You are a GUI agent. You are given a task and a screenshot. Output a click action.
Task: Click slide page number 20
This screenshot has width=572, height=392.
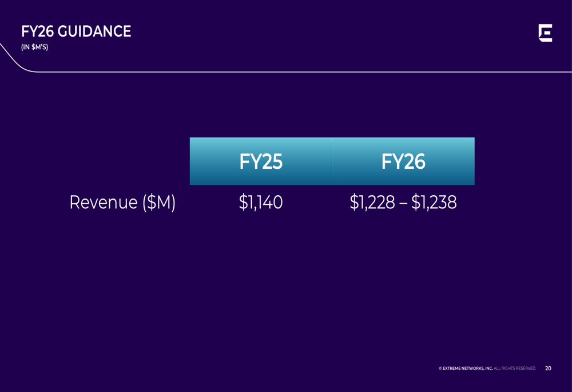tap(548, 369)
